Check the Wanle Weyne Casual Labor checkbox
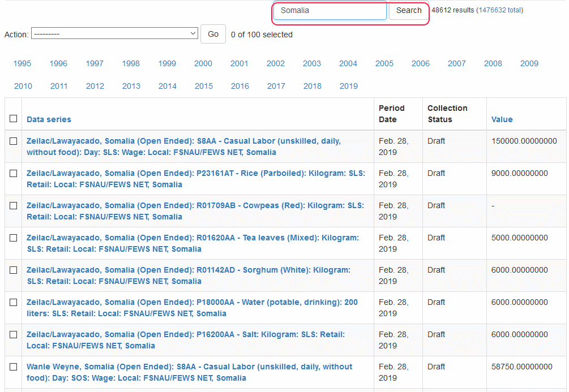The image size is (569, 392). (x=14, y=367)
